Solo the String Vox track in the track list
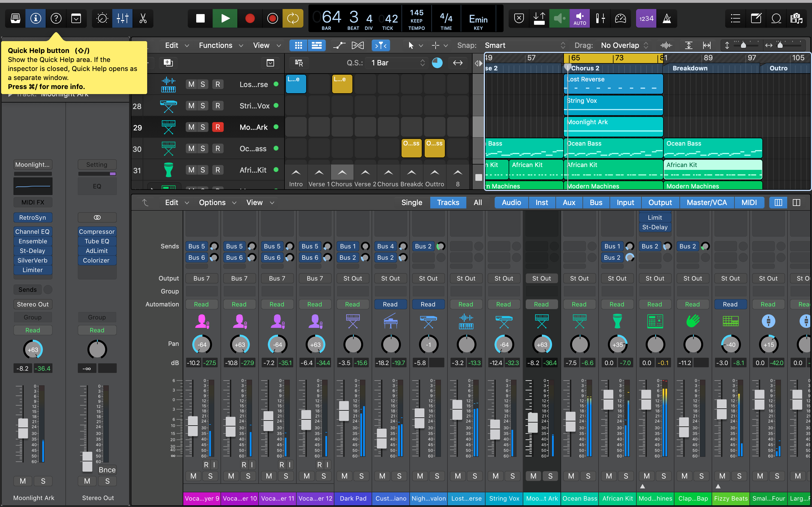The height and width of the screenshot is (507, 812). [203, 106]
